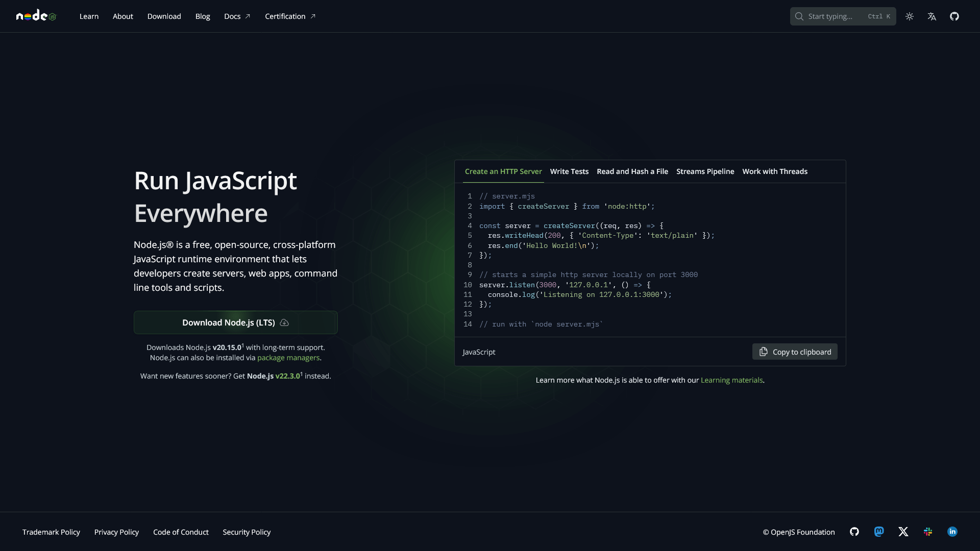This screenshot has height=551, width=980.
Task: Toggle the light/dark theme sun icon
Action: [910, 16]
